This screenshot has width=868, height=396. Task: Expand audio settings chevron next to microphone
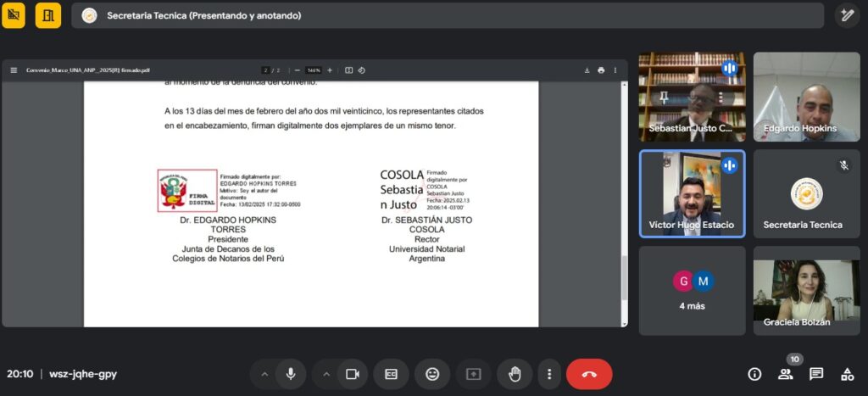(x=264, y=374)
